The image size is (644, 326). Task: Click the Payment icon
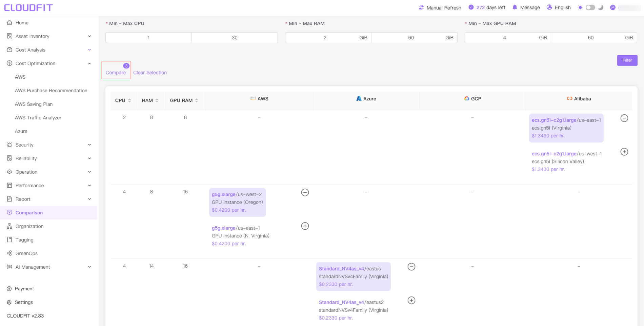point(9,289)
